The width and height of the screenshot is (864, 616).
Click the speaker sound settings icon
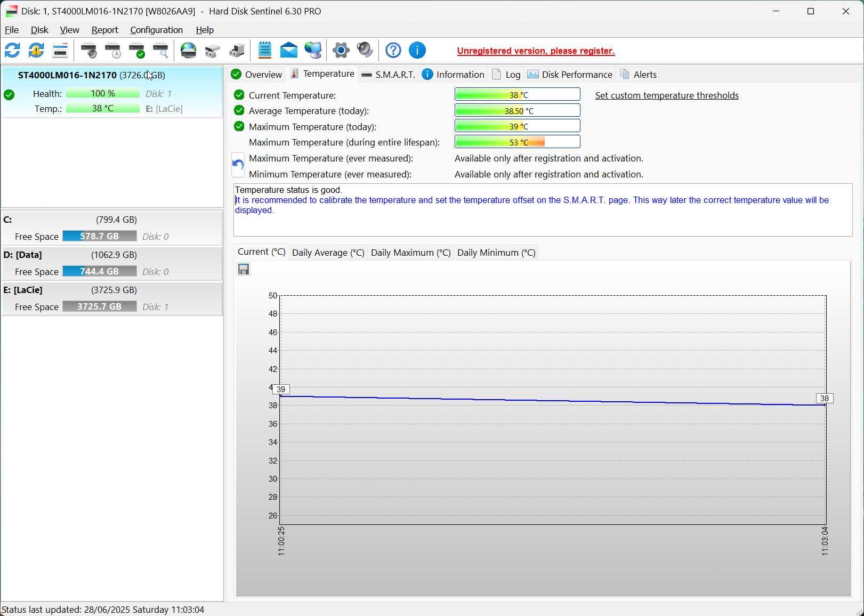click(x=365, y=51)
